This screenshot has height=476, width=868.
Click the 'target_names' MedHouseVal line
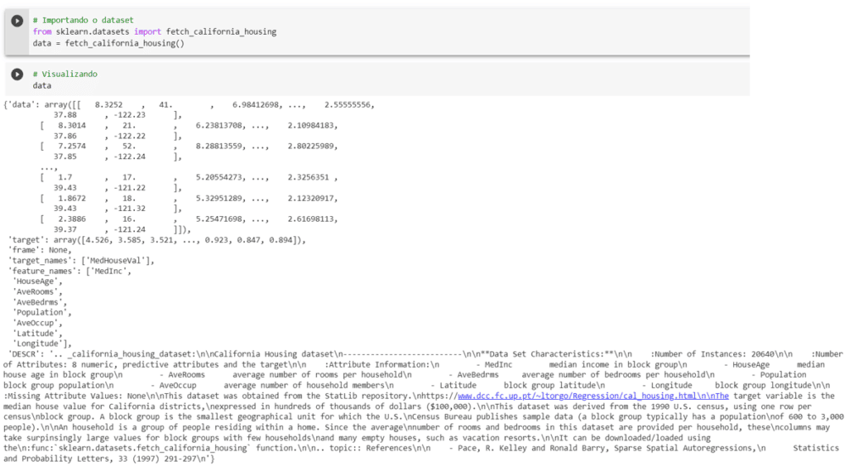tap(81, 260)
